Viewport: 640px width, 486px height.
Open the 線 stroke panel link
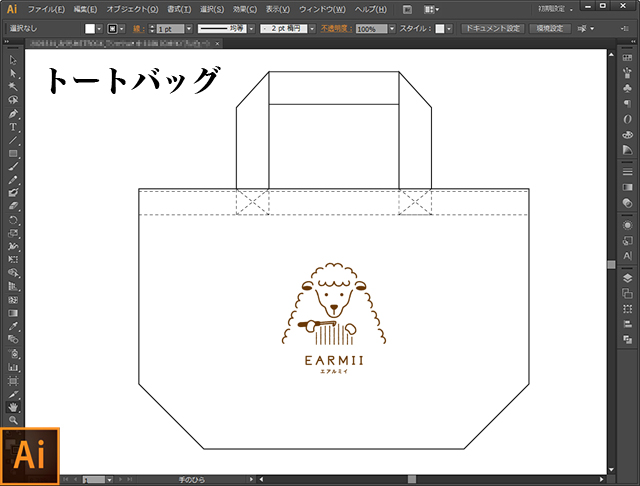(139, 29)
